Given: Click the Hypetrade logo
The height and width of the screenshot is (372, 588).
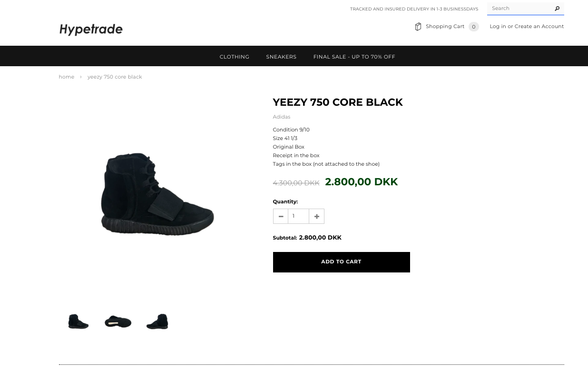Looking at the screenshot, I should coord(91,30).
